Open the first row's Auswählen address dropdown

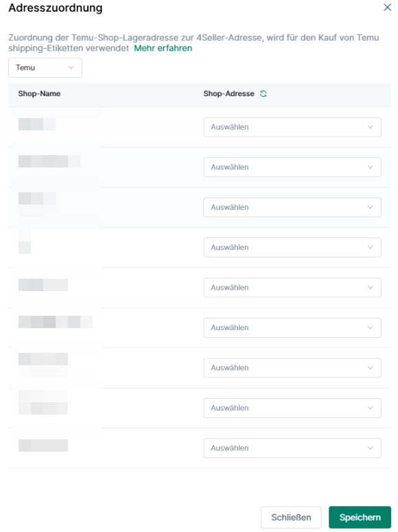[292, 127]
